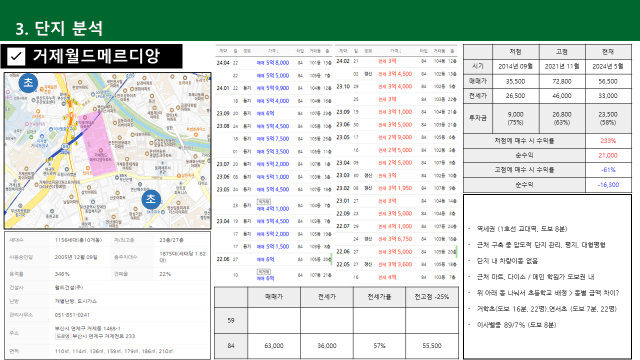Click the 매매 5억 9,900 price

point(273,88)
